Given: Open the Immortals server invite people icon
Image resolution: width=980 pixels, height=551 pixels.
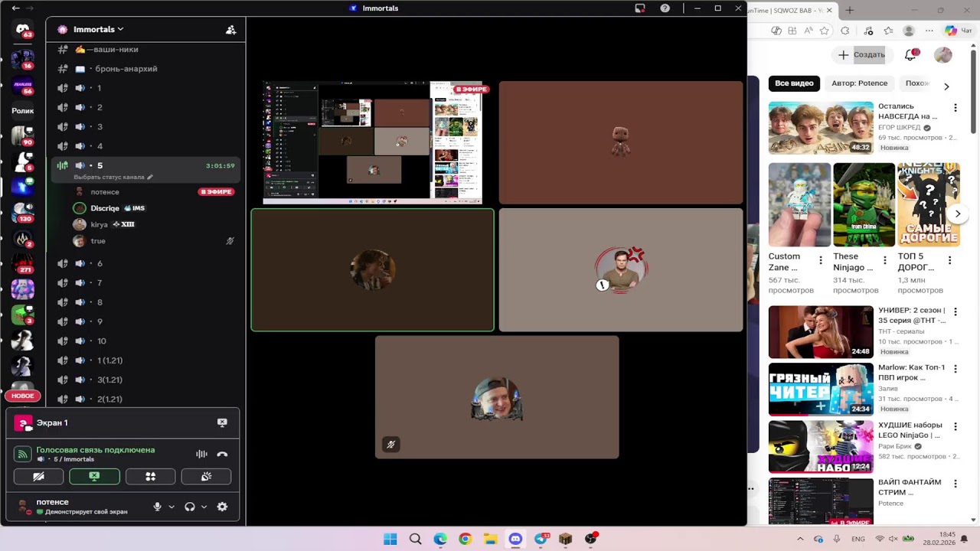Looking at the screenshot, I should click(x=230, y=30).
